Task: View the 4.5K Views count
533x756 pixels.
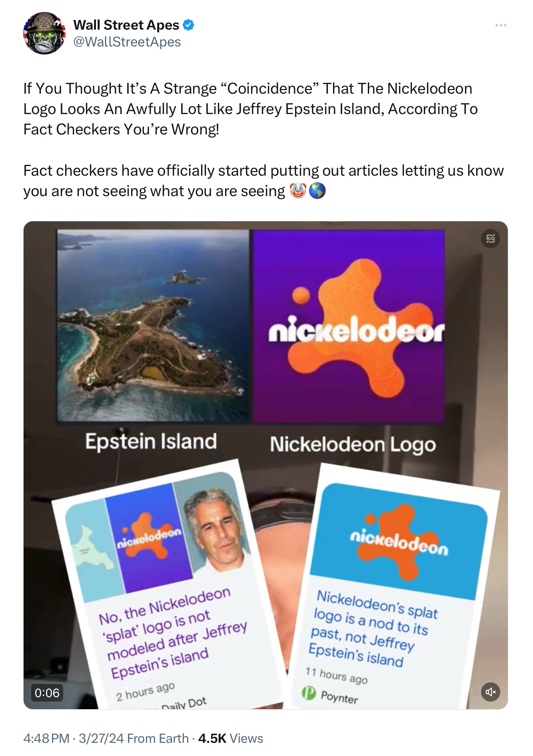Action: (231, 738)
